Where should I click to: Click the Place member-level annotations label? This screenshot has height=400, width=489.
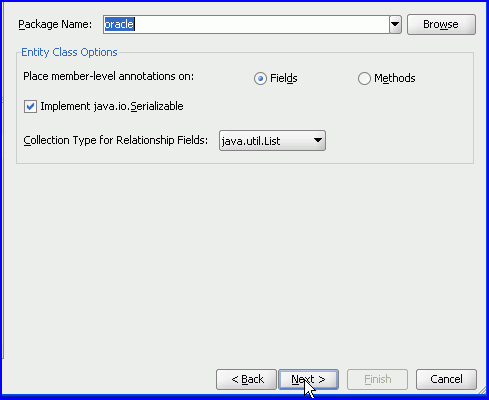[108, 76]
